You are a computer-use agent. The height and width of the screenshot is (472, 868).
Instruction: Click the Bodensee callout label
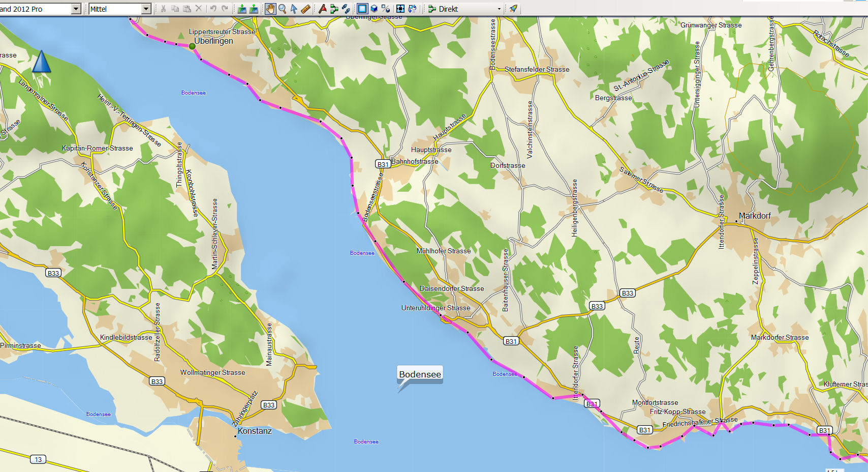pyautogui.click(x=420, y=374)
